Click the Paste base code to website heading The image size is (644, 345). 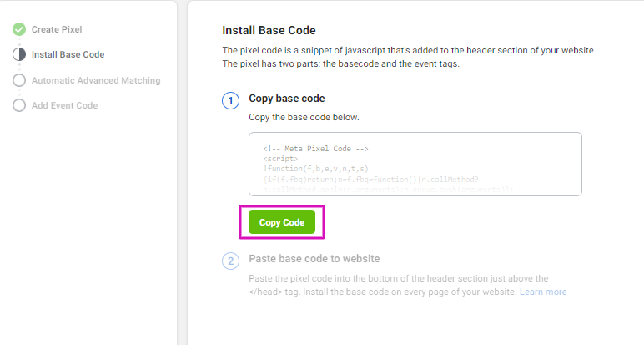pyautogui.click(x=314, y=259)
